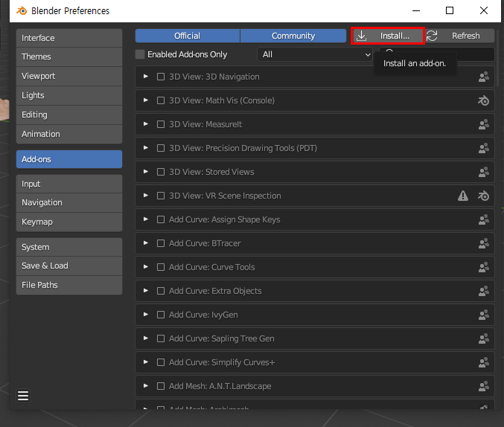The width and height of the screenshot is (504, 427).
Task: Open the Keymap preferences section
Action: [x=69, y=222]
